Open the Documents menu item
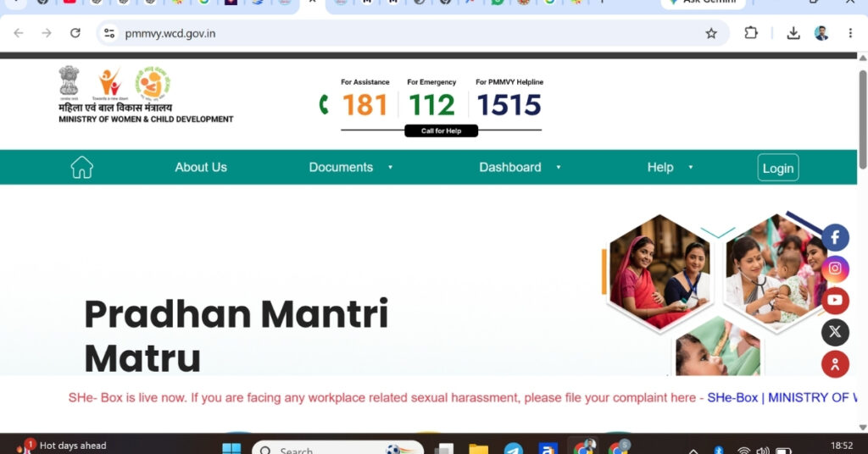This screenshot has height=454, width=868. click(x=341, y=167)
